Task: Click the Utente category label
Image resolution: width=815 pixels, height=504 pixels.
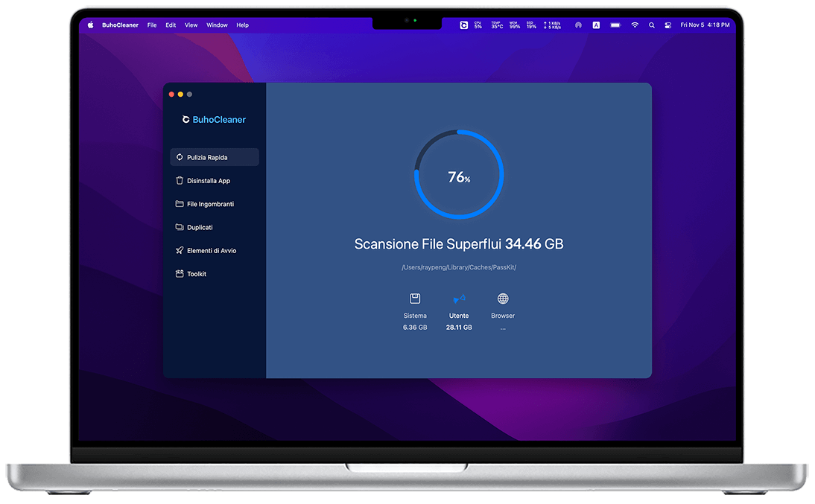Action: click(x=459, y=316)
